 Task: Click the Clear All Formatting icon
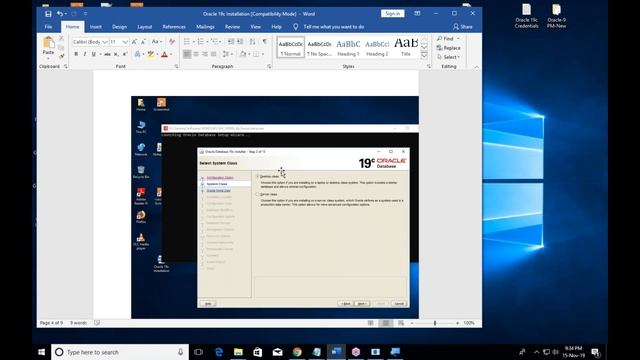click(x=172, y=42)
